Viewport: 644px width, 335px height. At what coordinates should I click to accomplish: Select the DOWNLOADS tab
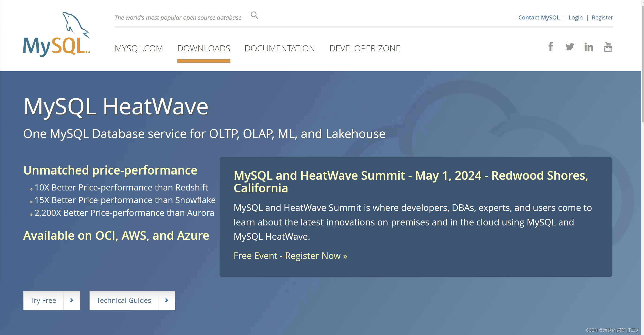click(x=203, y=48)
